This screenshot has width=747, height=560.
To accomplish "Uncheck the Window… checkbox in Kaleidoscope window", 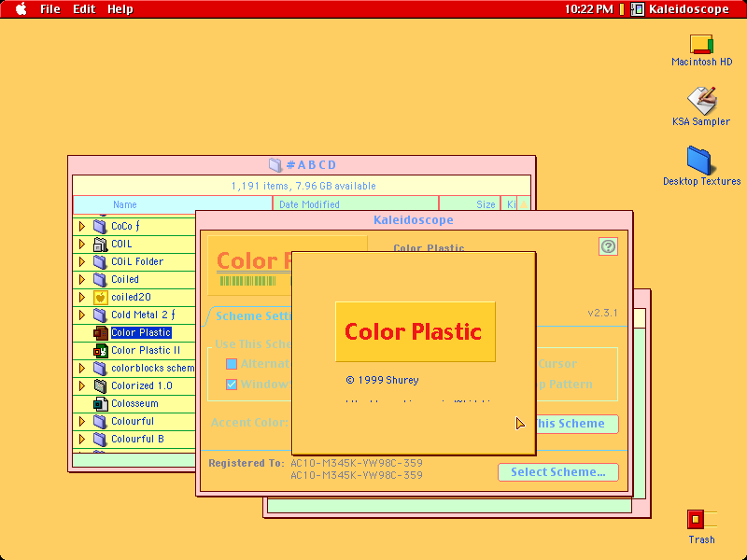I will (232, 385).
